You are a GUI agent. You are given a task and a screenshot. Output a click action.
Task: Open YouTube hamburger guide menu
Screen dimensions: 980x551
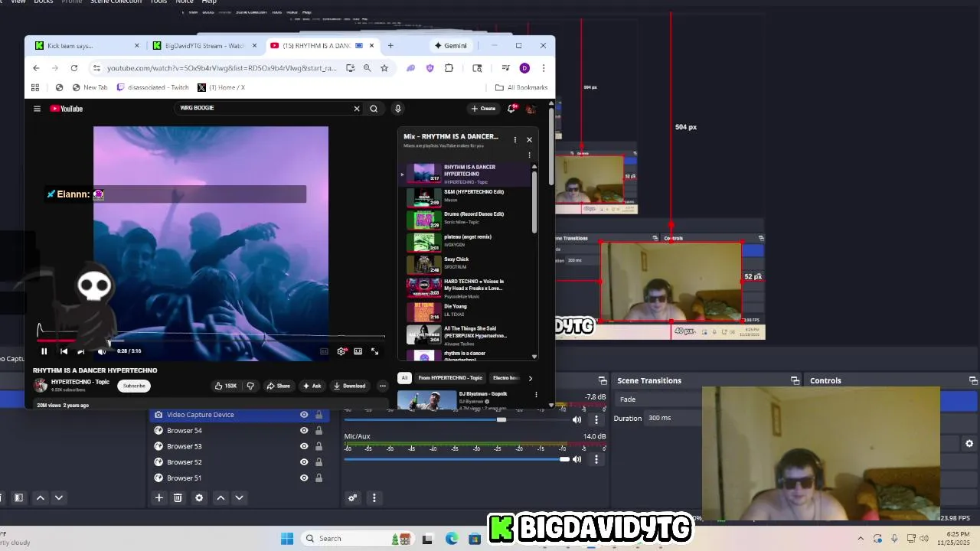[37, 109]
